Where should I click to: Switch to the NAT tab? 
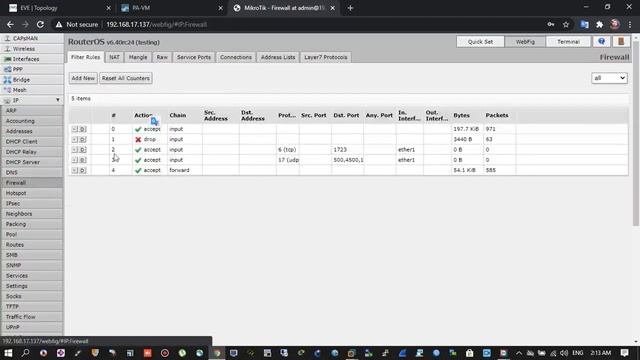(114, 57)
